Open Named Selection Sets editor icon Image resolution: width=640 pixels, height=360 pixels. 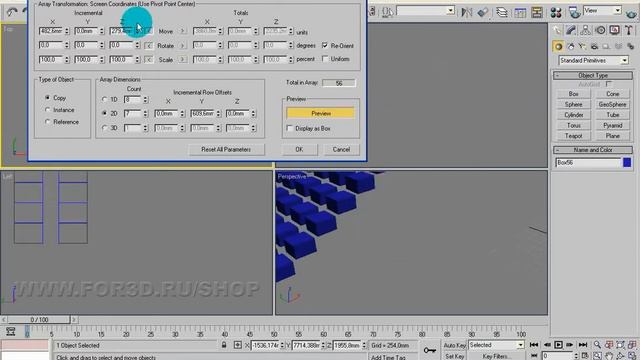pyautogui.click(x=387, y=12)
